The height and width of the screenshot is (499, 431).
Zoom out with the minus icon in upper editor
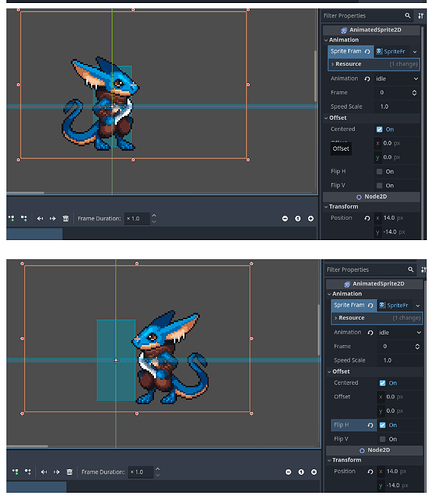285,218
